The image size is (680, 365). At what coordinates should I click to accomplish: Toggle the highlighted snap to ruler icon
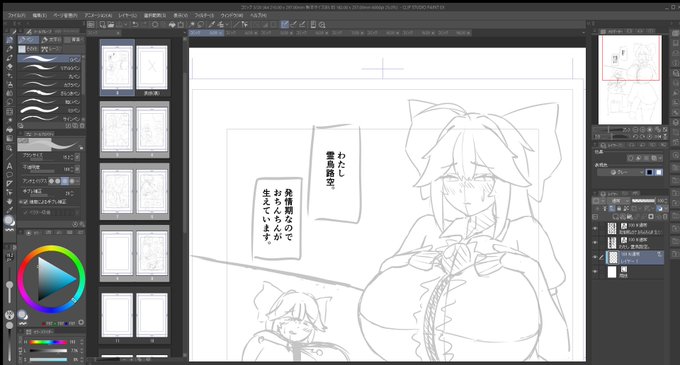(x=284, y=25)
